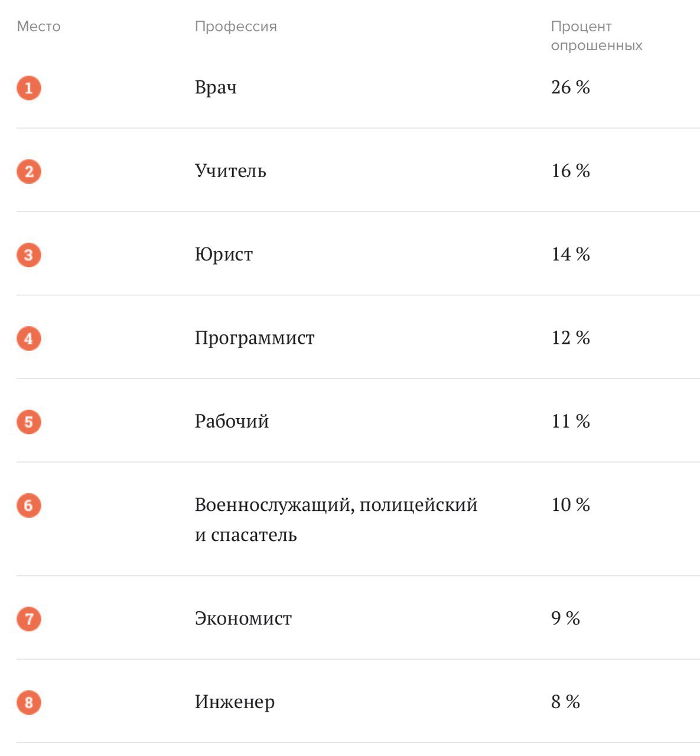The image size is (700, 756).
Task: Click the orange number 3 rank badge
Action: pyautogui.click(x=28, y=255)
